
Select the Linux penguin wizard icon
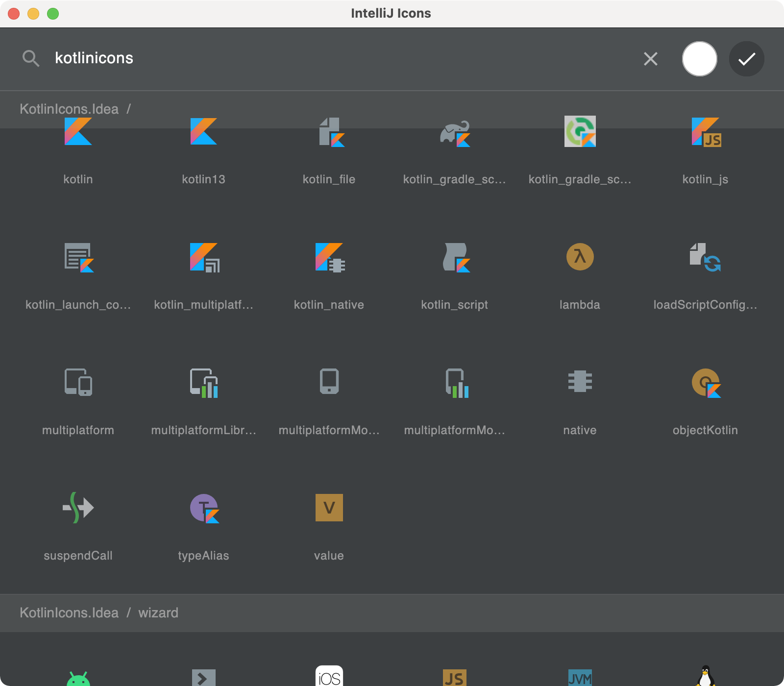pyautogui.click(x=706, y=676)
